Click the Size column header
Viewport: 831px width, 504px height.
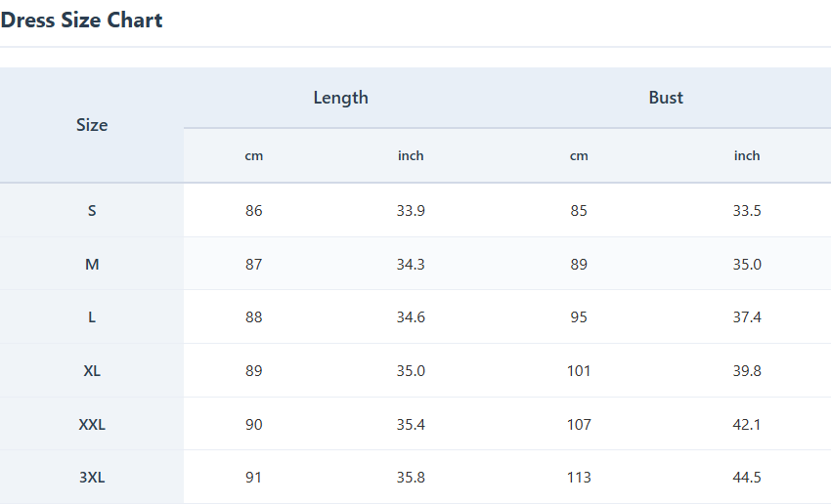pos(92,125)
